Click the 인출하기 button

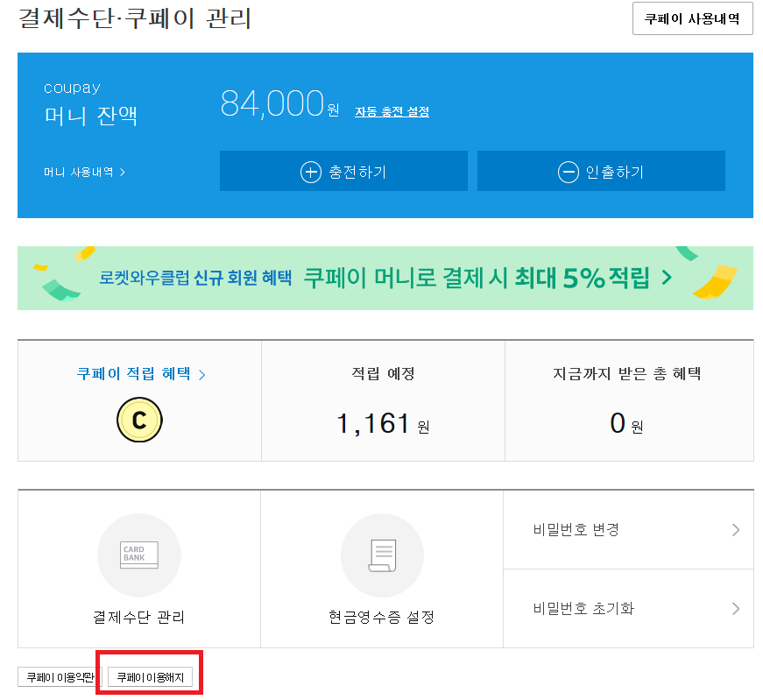(601, 171)
